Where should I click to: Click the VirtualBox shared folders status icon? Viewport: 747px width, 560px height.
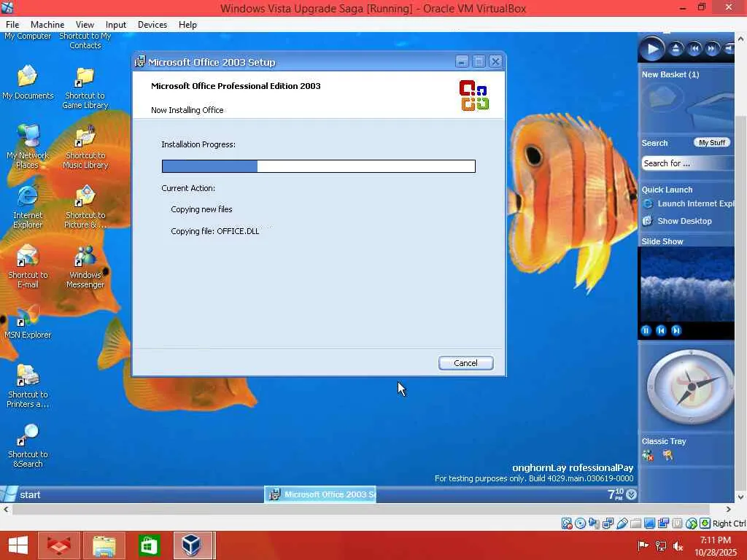[x=635, y=524]
